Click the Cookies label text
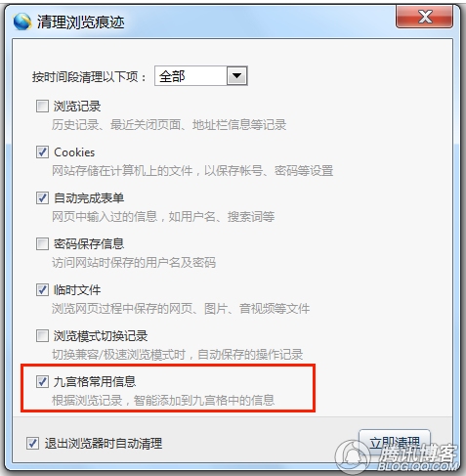Screen dimensions: 466x476 [74, 152]
